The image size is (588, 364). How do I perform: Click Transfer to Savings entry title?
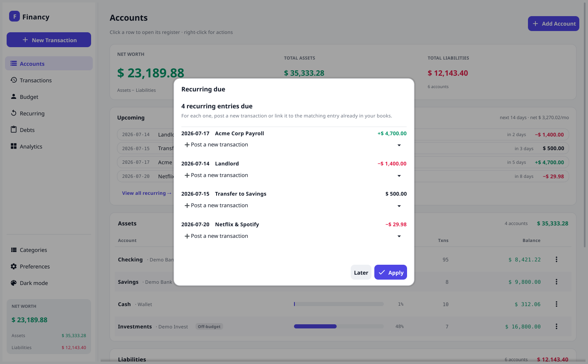(241, 194)
